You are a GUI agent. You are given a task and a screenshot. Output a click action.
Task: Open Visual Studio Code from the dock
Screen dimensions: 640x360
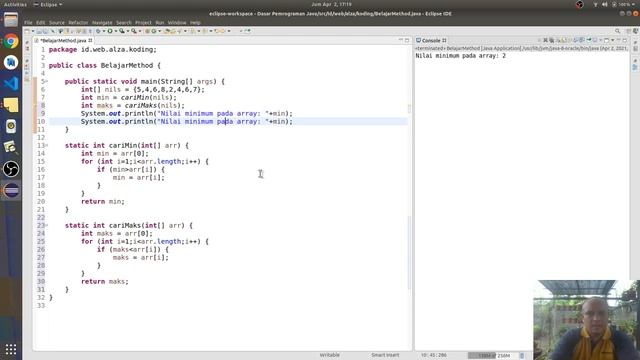(x=11, y=84)
